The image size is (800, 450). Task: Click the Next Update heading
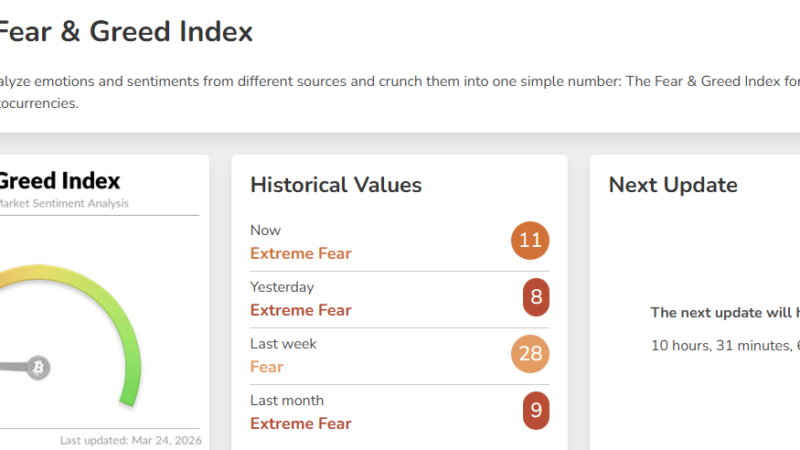coord(673,185)
